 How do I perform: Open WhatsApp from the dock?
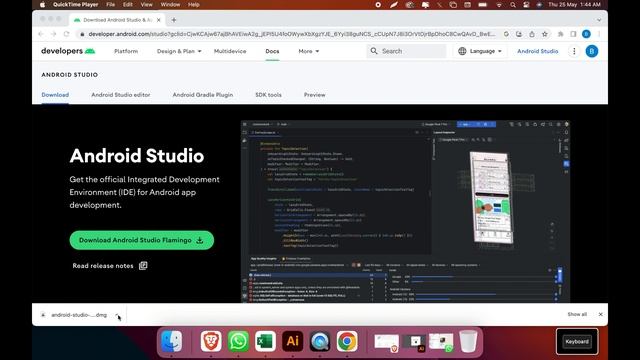pos(238,341)
